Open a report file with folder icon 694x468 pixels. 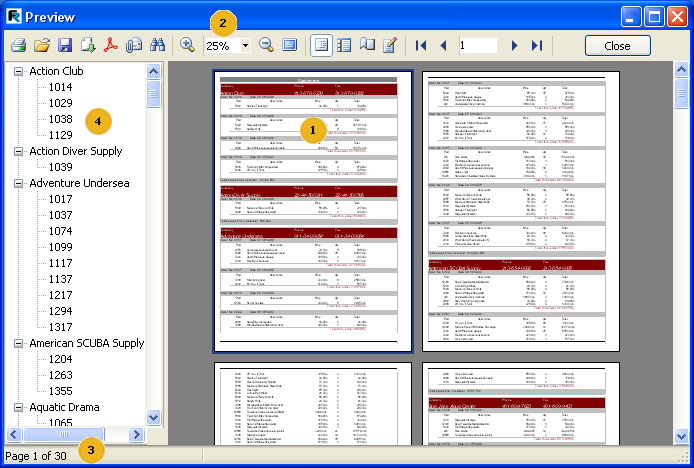(42, 46)
